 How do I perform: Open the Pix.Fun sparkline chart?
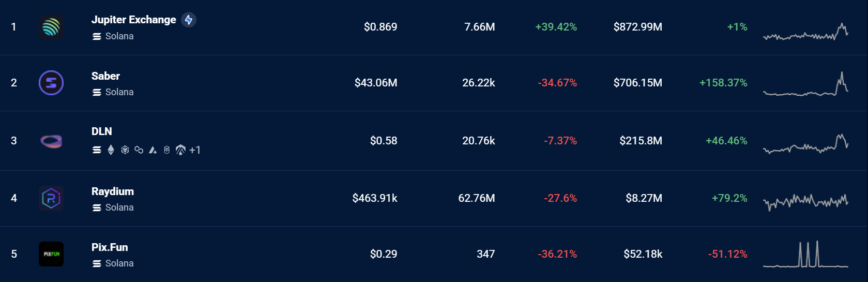[805, 255]
